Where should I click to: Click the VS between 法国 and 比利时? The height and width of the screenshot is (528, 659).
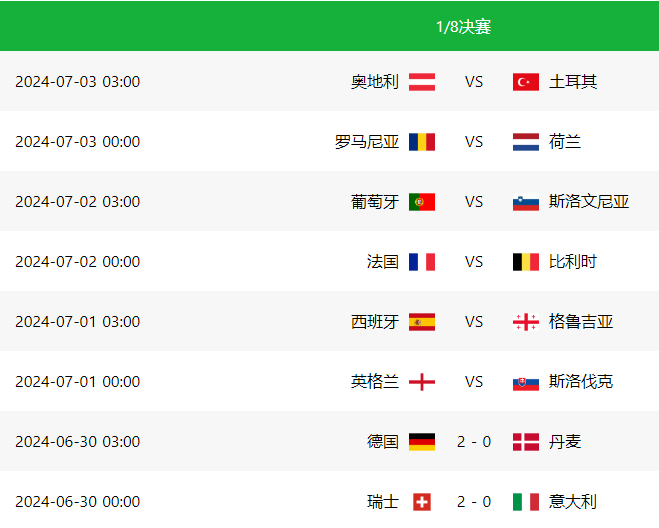474,262
